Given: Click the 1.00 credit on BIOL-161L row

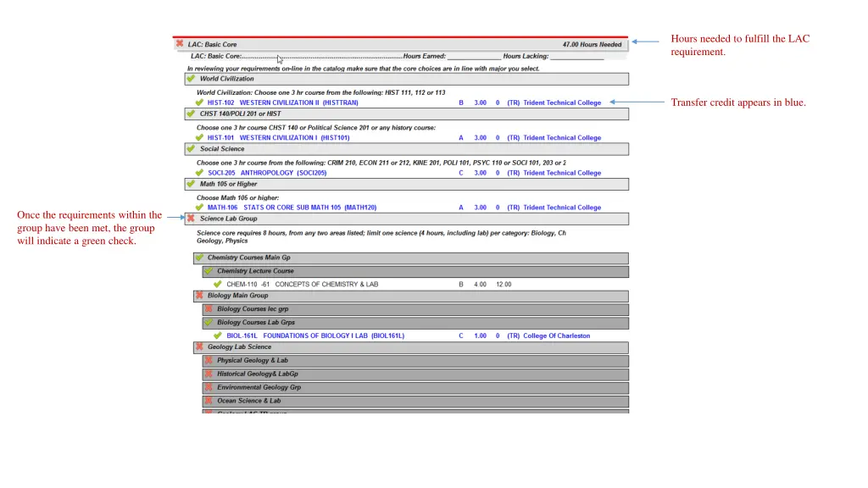Looking at the screenshot, I should (x=480, y=335).
